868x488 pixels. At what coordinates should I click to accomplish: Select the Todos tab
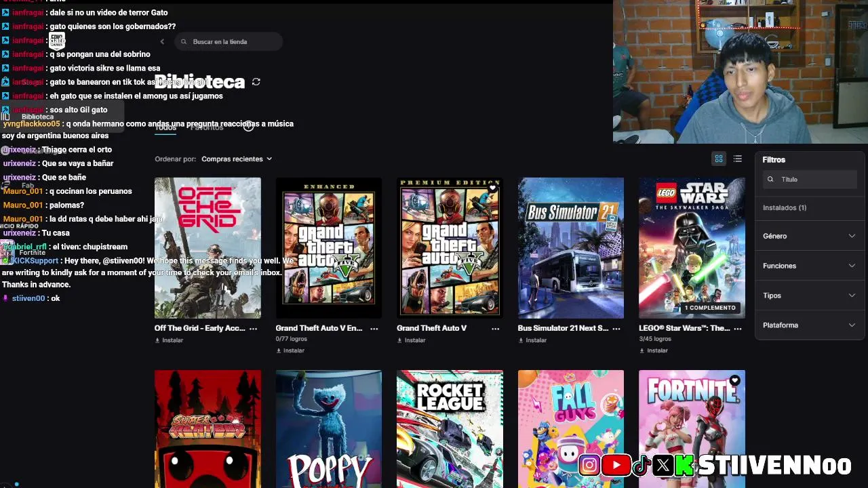[165, 127]
